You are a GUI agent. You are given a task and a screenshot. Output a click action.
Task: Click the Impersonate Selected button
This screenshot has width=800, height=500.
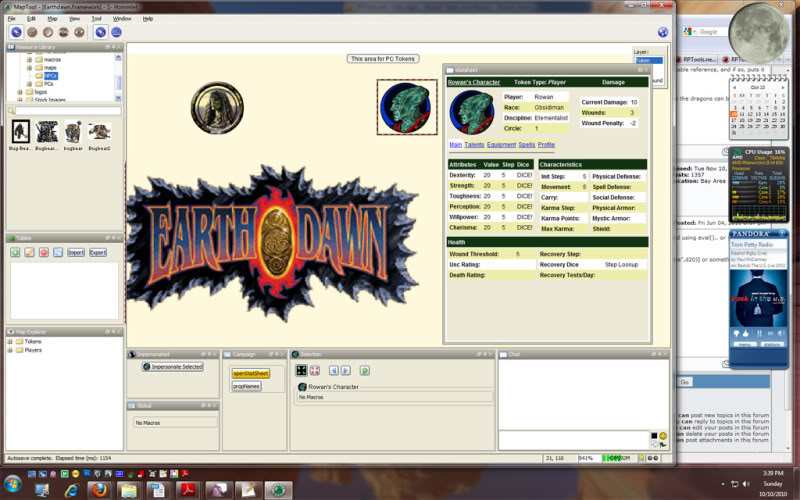(172, 366)
